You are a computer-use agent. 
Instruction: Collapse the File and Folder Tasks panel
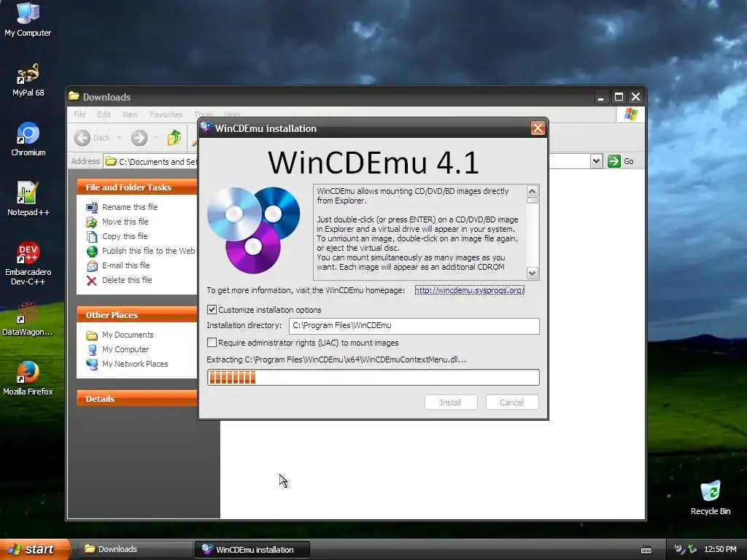point(137,187)
